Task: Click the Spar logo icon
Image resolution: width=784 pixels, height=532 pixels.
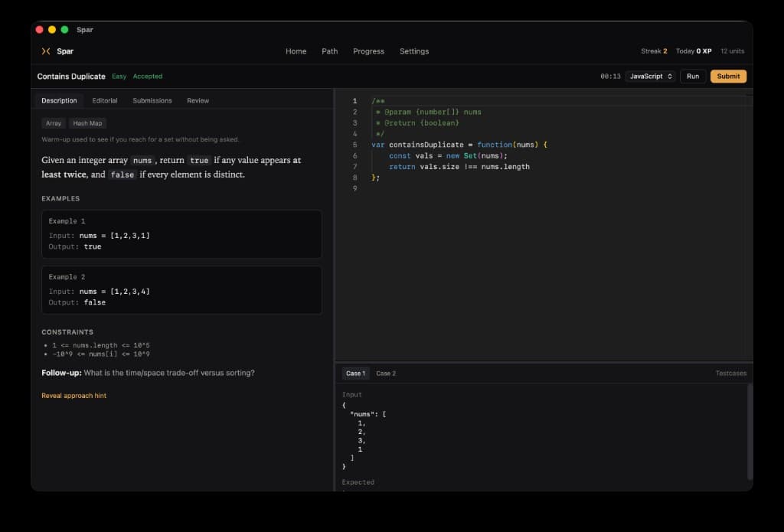Action: click(46, 51)
